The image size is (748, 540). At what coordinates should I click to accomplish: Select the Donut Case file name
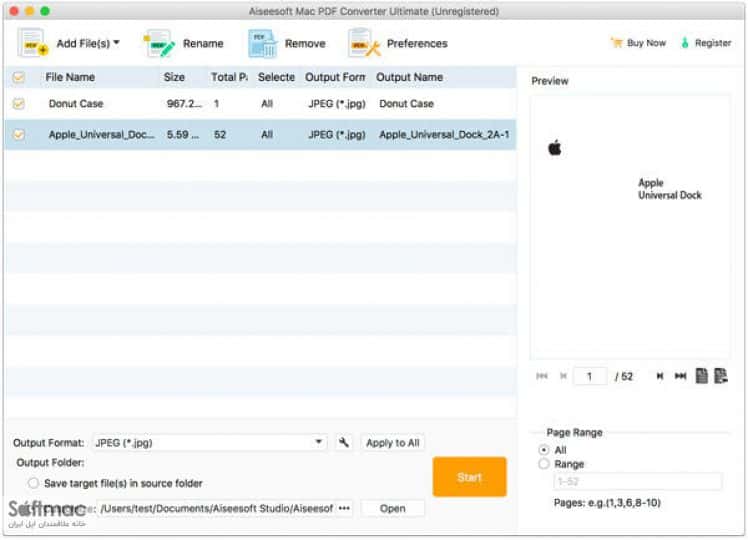tap(76, 104)
